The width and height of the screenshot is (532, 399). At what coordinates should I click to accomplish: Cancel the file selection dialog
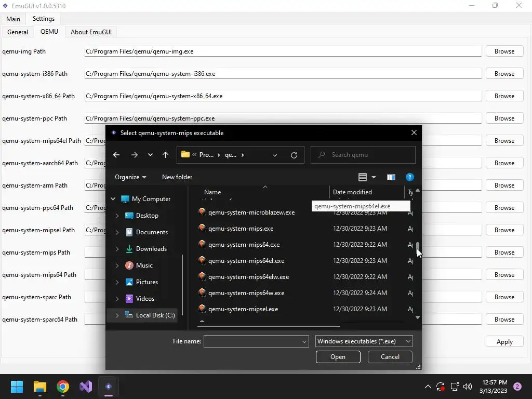[x=390, y=357]
